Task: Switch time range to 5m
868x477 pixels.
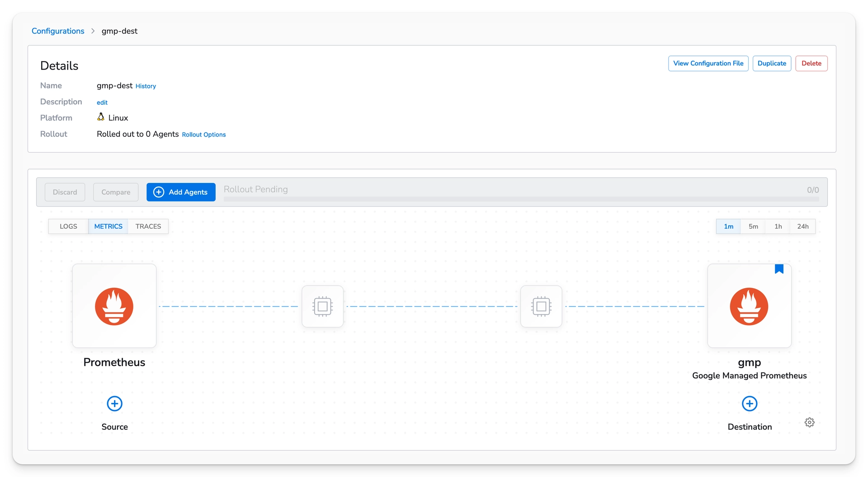Action: click(x=753, y=226)
